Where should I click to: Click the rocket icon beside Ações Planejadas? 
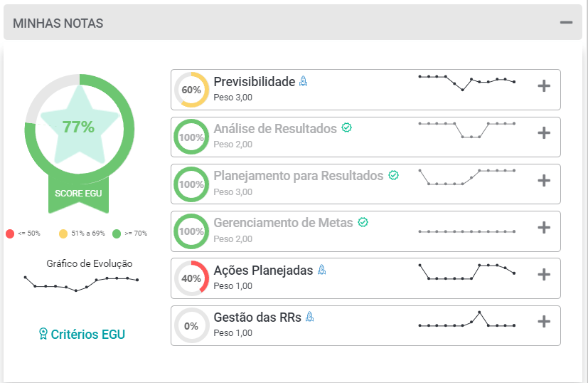click(321, 270)
